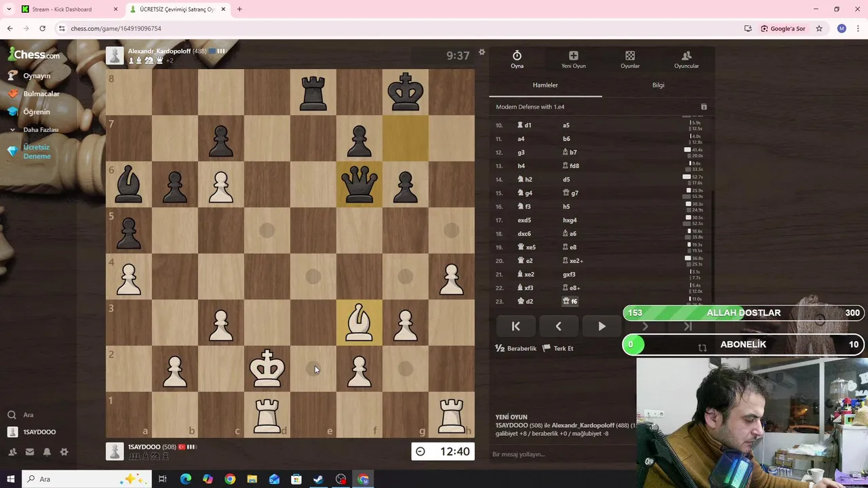
Task: Open File Explorer from taskbar
Action: pyautogui.click(x=252, y=479)
